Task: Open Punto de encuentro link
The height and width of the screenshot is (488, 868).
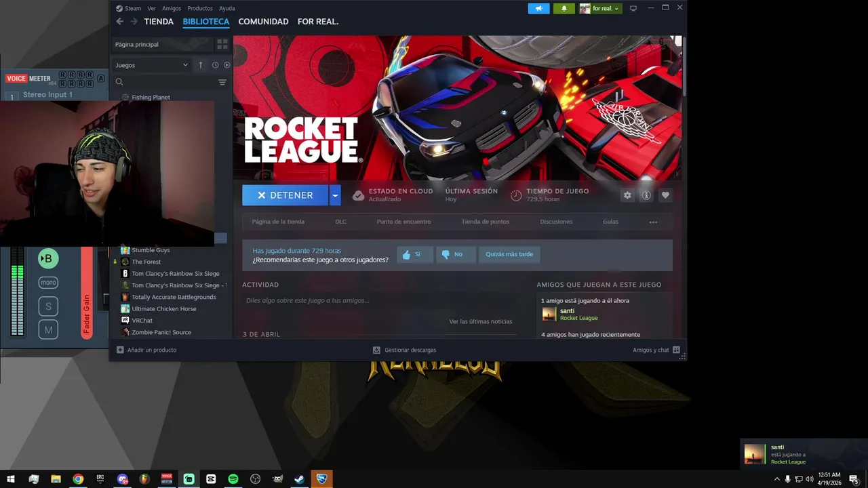Action: (x=403, y=222)
